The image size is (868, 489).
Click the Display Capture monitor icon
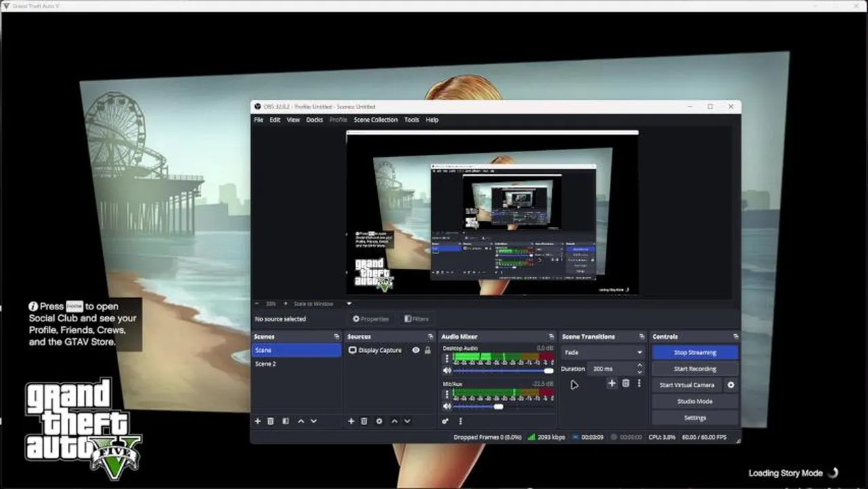click(352, 350)
